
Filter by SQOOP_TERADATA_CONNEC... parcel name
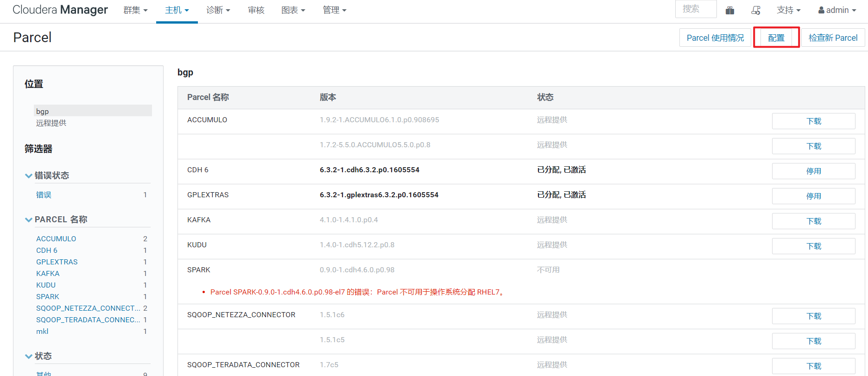click(88, 320)
